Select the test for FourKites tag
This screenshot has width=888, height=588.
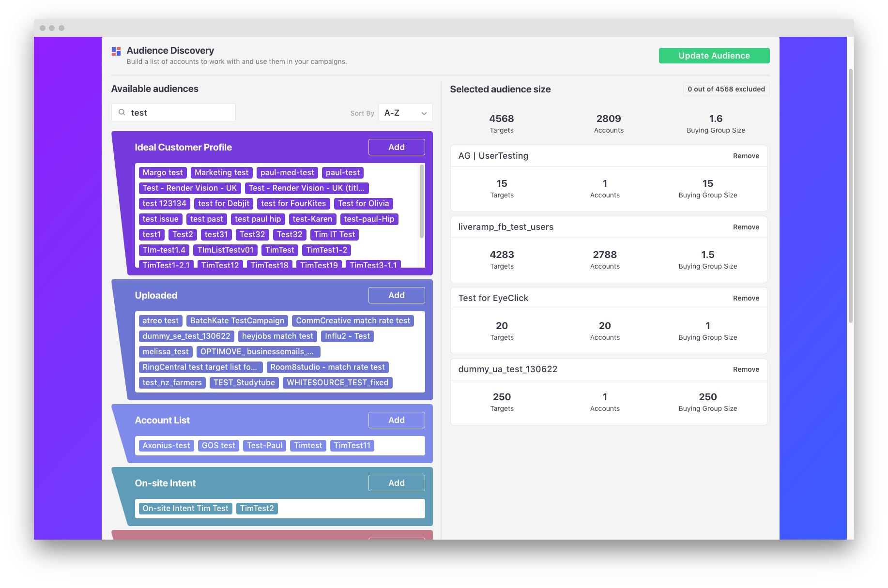[293, 204]
